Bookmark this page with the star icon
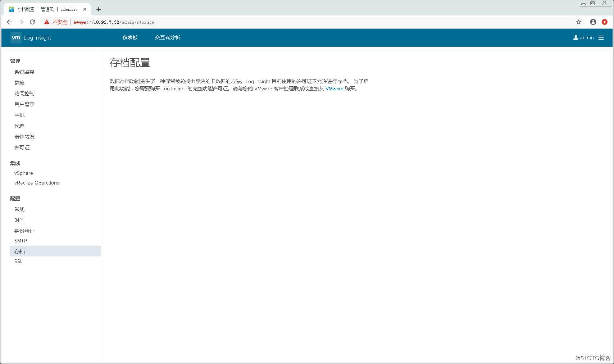Image resolution: width=614 pixels, height=364 pixels. 579,22
